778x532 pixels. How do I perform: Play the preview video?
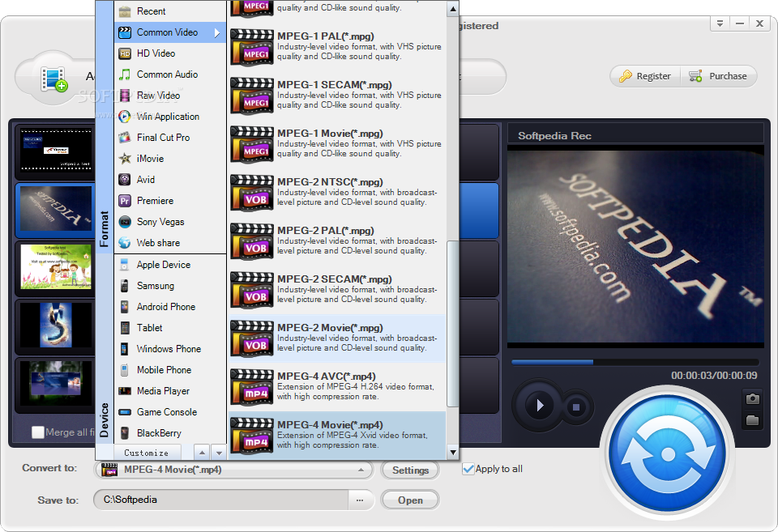[539, 406]
